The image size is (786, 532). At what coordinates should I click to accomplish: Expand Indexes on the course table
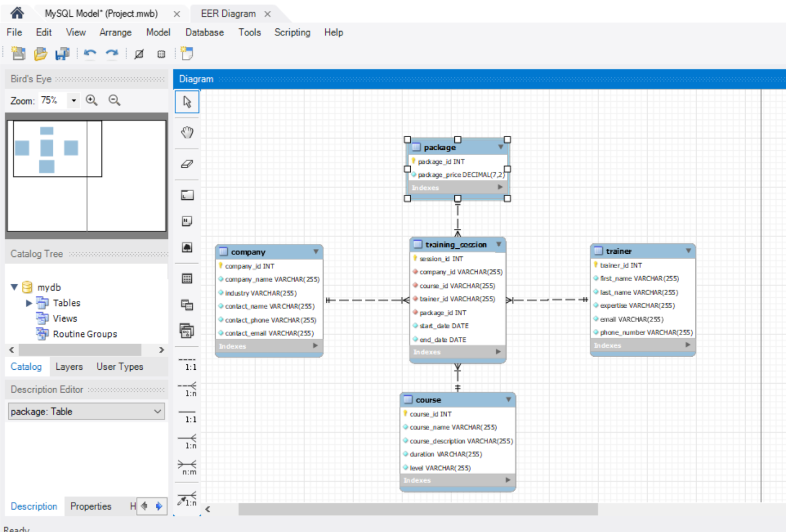pyautogui.click(x=507, y=480)
